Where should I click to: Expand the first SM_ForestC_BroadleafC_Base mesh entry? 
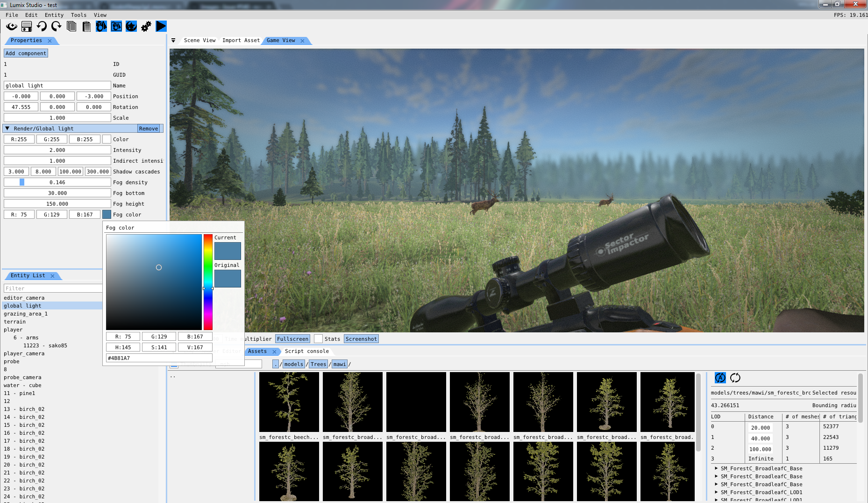pyautogui.click(x=716, y=468)
